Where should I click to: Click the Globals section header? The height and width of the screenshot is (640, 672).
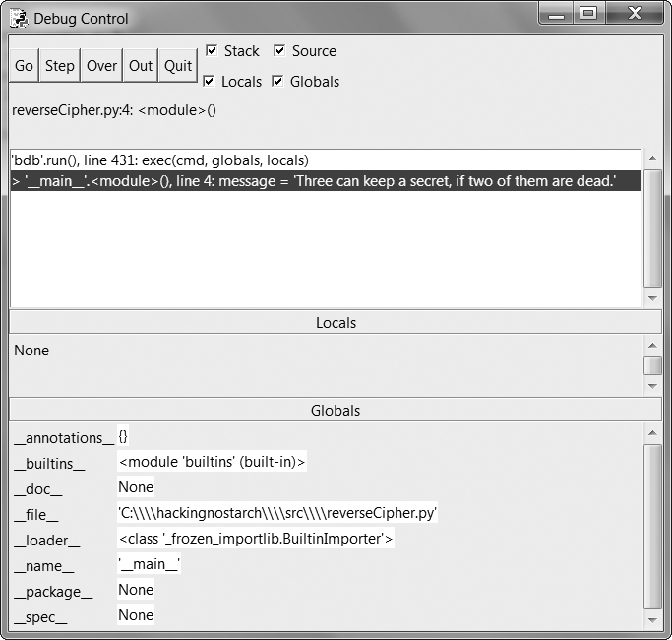(x=336, y=410)
